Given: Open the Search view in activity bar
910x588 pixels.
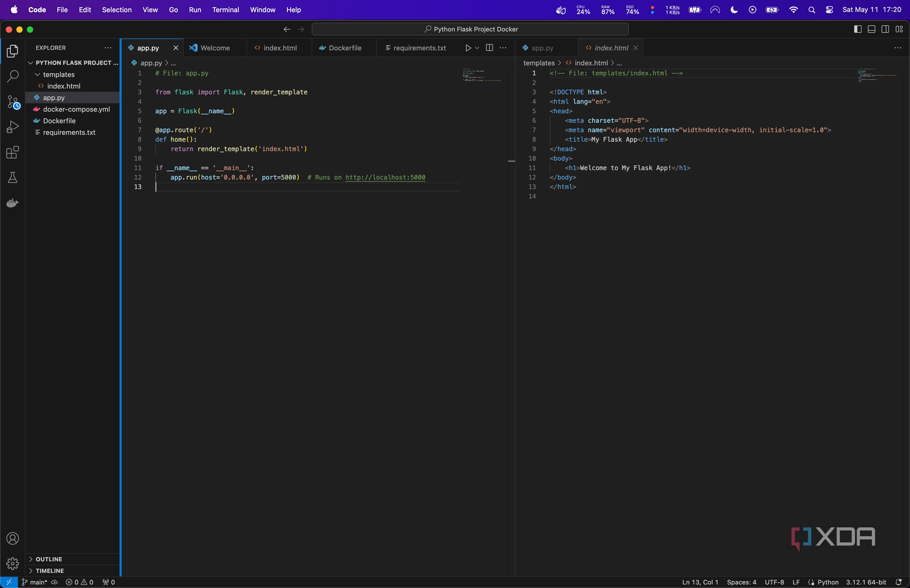Looking at the screenshot, I should (12, 76).
